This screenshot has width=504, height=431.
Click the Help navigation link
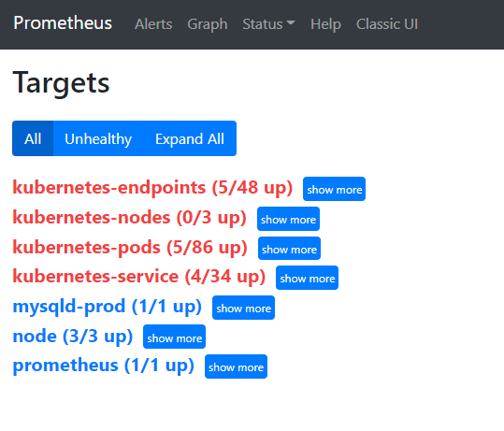[325, 24]
